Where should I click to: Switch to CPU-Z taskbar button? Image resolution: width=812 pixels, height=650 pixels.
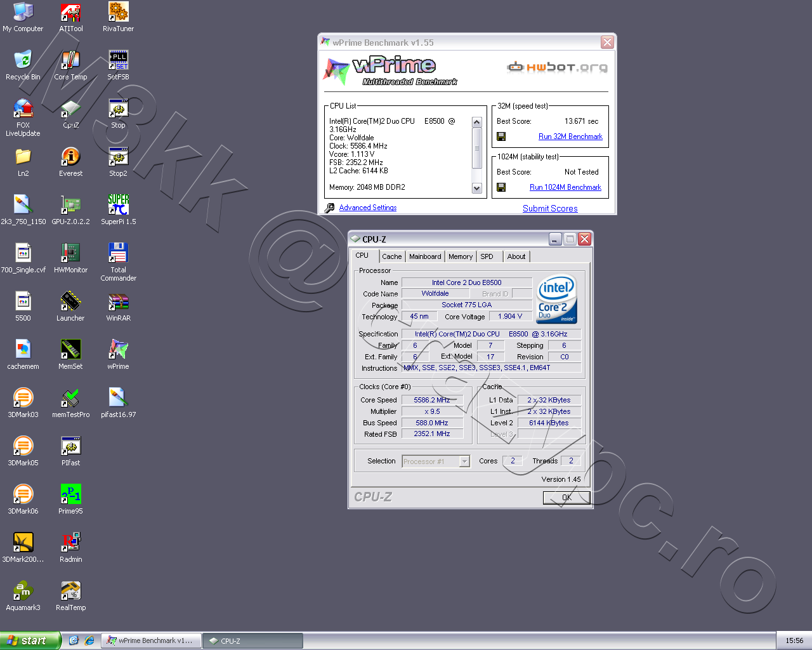(x=252, y=641)
